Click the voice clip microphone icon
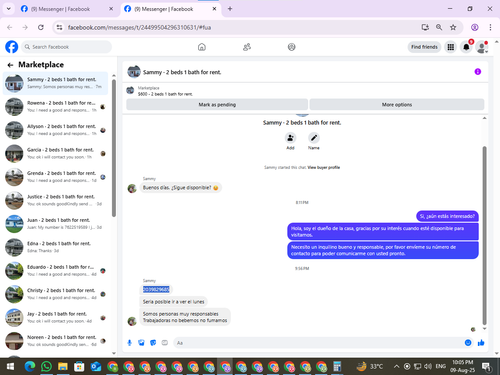 coord(130,343)
